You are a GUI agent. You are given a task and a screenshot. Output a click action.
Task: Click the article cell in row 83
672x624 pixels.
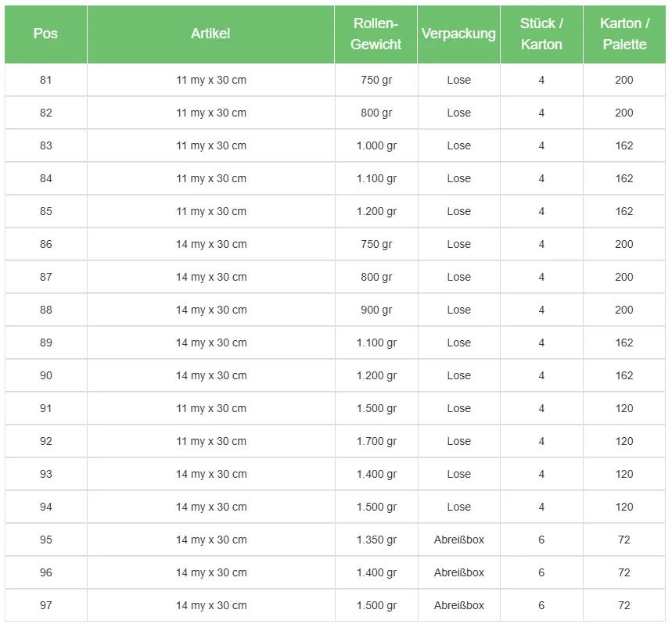[x=210, y=145]
